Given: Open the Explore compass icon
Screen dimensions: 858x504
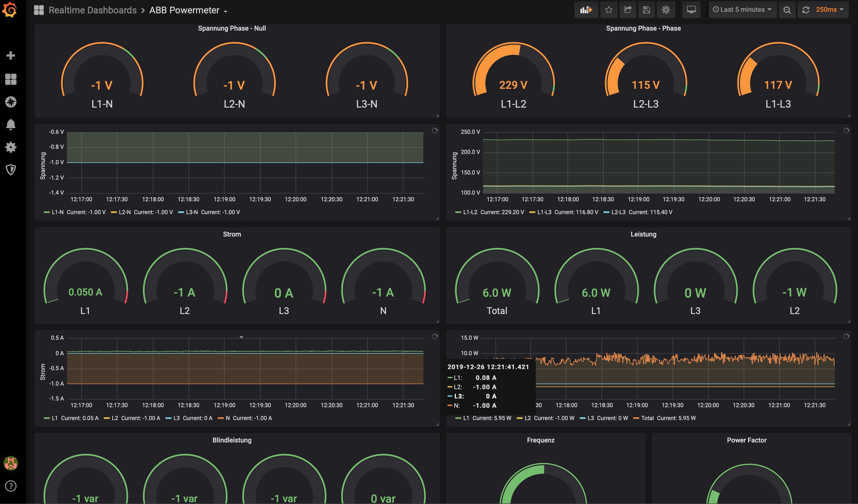Looking at the screenshot, I should [11, 102].
